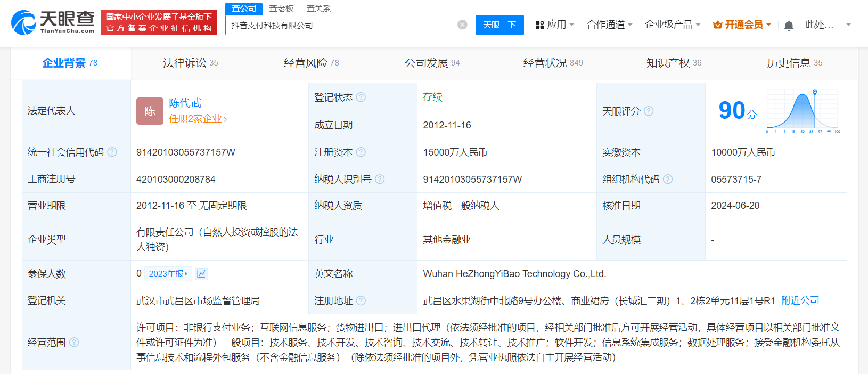Clear the search box text
Screen dimensions: 868x374
point(462,25)
